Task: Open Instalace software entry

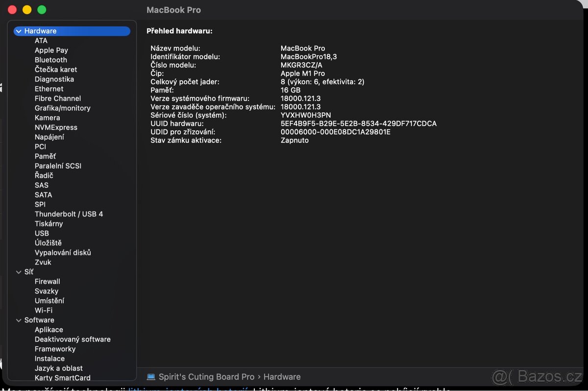Action: [49, 359]
